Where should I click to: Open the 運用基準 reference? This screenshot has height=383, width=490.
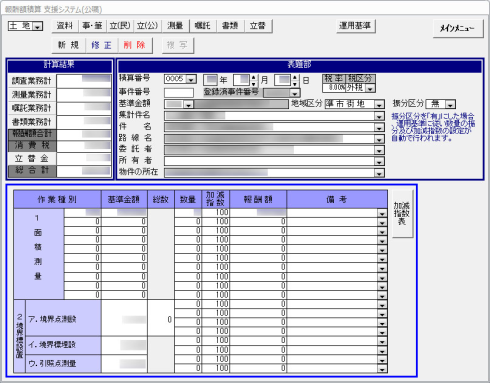pyautogui.click(x=355, y=26)
